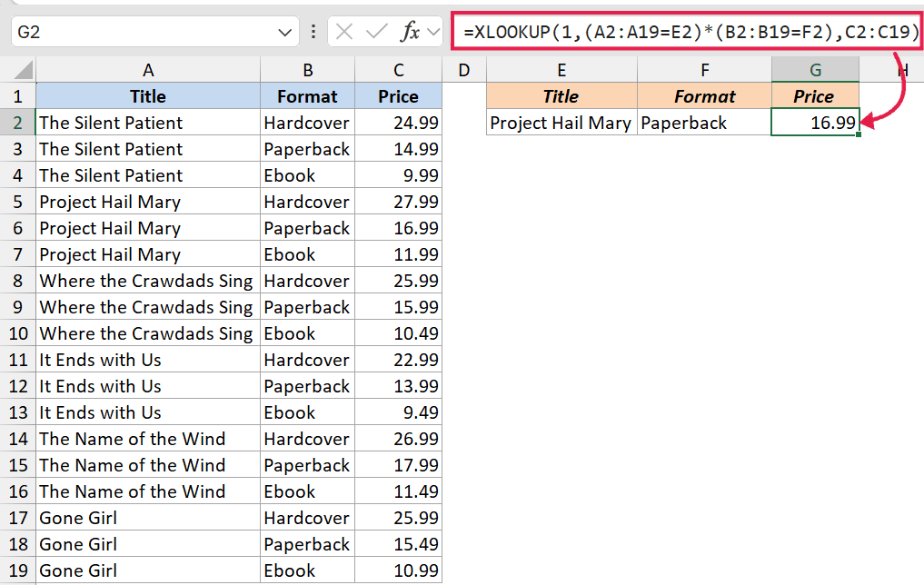The image size is (924, 585).
Task: Click 'Gone Girl' in row 17
Action: [x=148, y=517]
